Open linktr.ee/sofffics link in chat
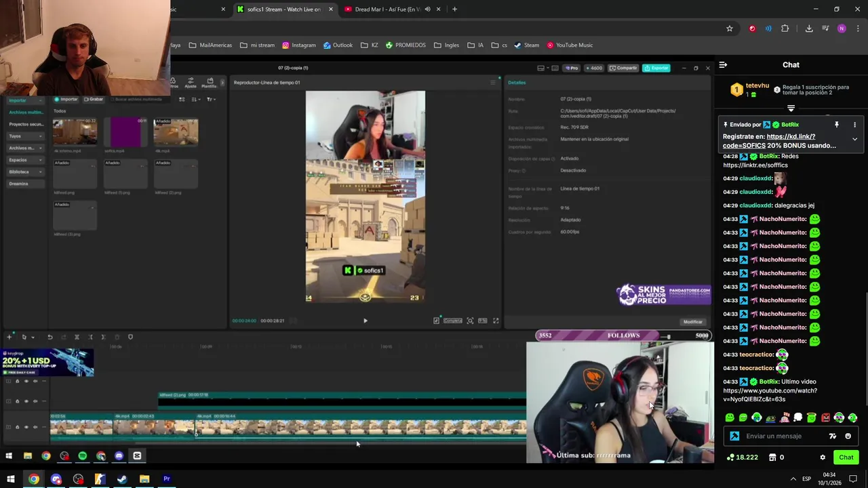 pyautogui.click(x=755, y=165)
